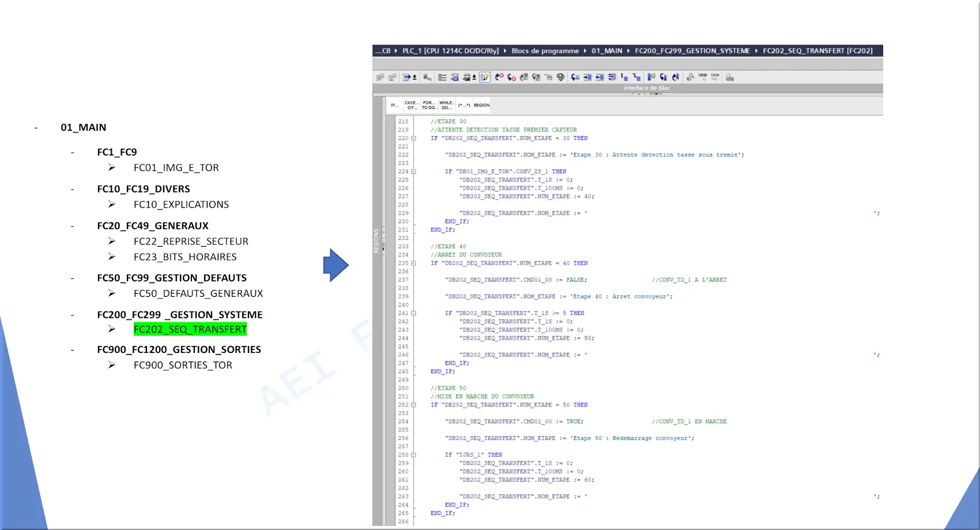
Task: Toggle monitoring with the glasses icon
Action: (x=703, y=77)
